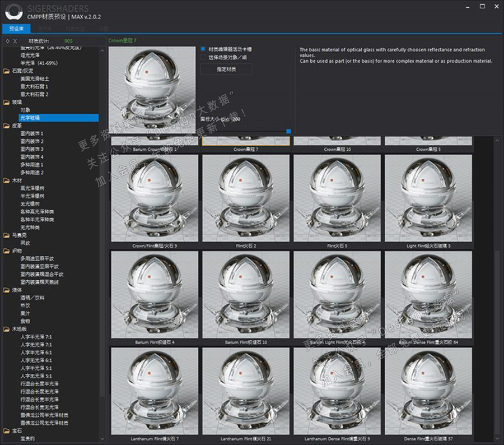Click the X icon above the material tree

(x=15, y=41)
